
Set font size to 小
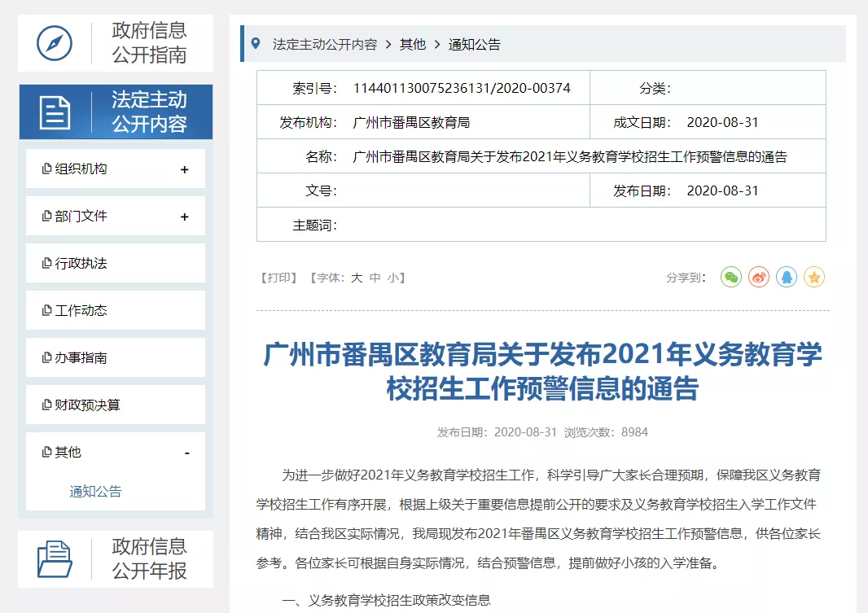tap(392, 278)
